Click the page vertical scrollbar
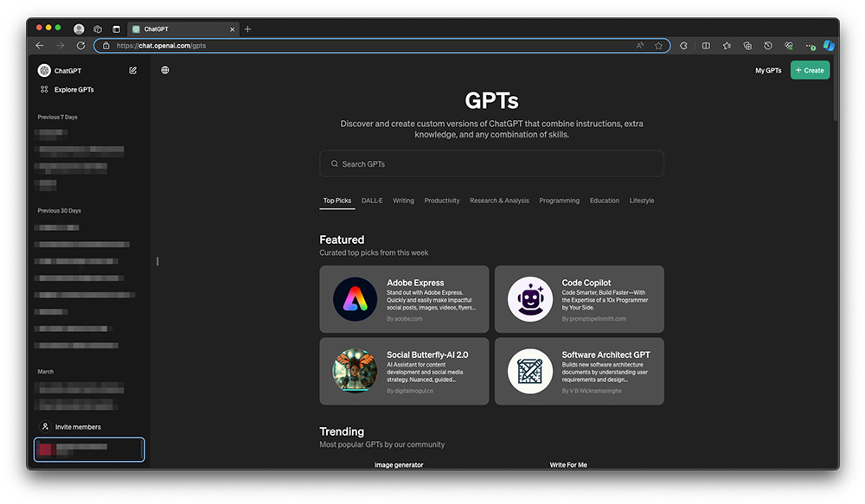The height and width of the screenshot is (504, 865). click(836, 88)
